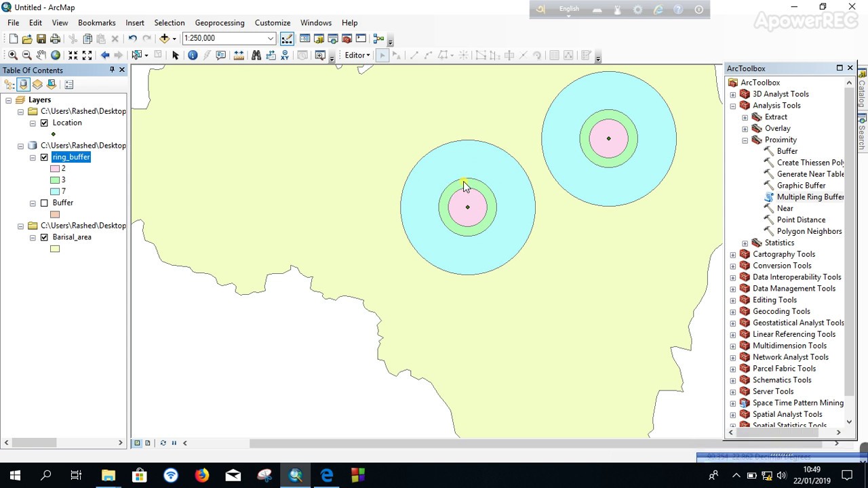Select the Identify tool
Screen dimensions: 868x488
[x=193, y=56]
